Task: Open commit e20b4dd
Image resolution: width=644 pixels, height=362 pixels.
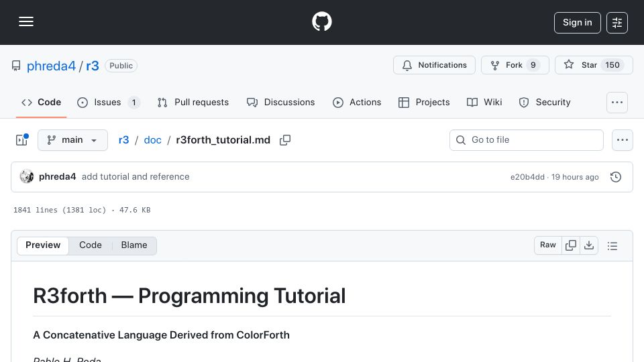Action: point(527,177)
